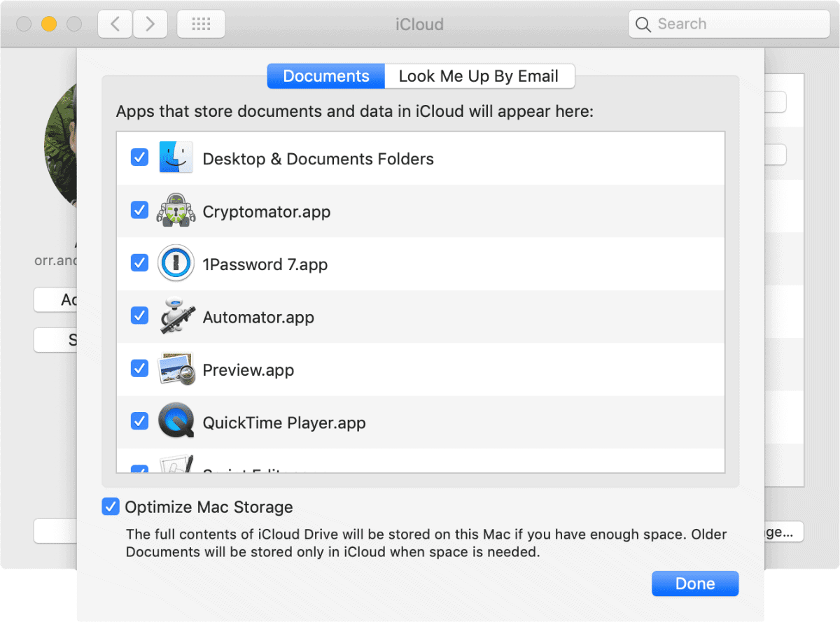Uncheck the 1Password 7.app checkbox
The image size is (840, 622).
(x=139, y=264)
